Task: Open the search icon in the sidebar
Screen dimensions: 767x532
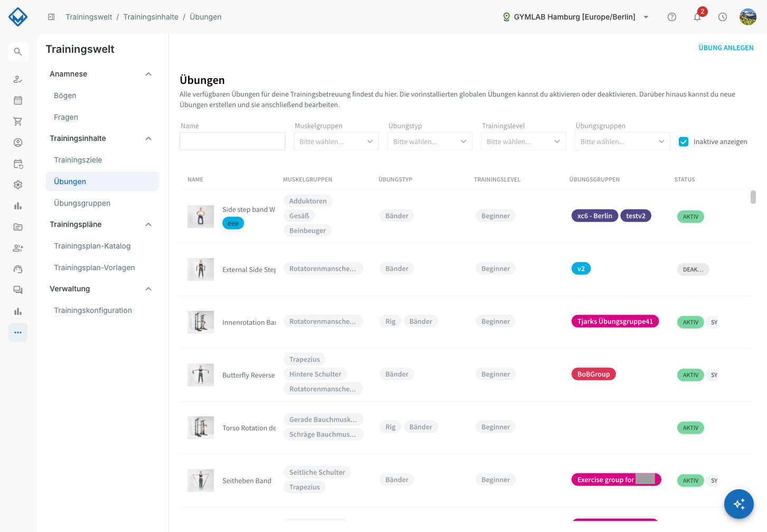Action: point(18,52)
